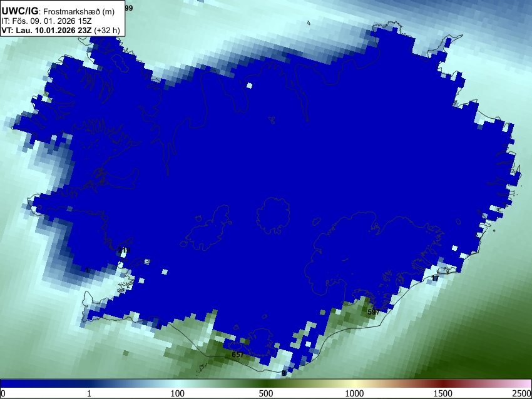The width and height of the screenshot is (532, 399).
Task: Click the '0' legend tick label
Action: pos(3,393)
